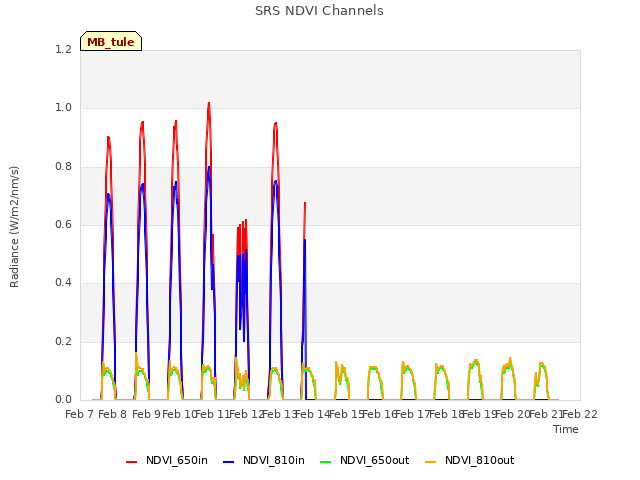Click the 0.4 y-axis tick label

tap(64, 283)
